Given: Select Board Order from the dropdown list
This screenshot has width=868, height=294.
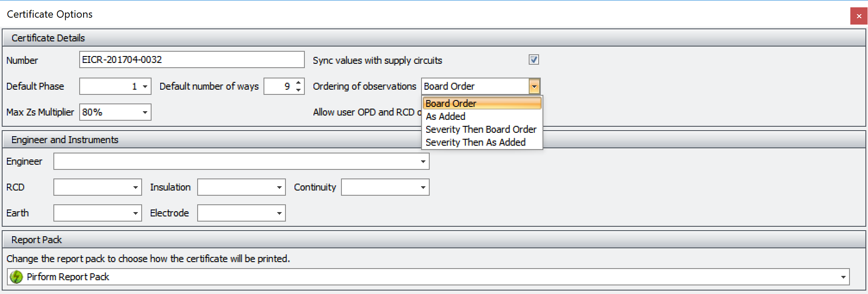Looking at the screenshot, I should (x=481, y=103).
